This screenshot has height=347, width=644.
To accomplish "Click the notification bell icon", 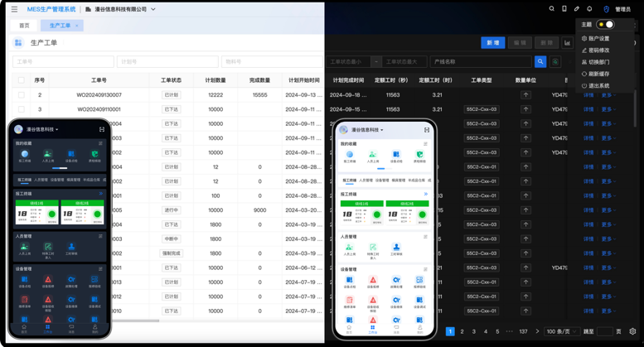I will (x=589, y=9).
